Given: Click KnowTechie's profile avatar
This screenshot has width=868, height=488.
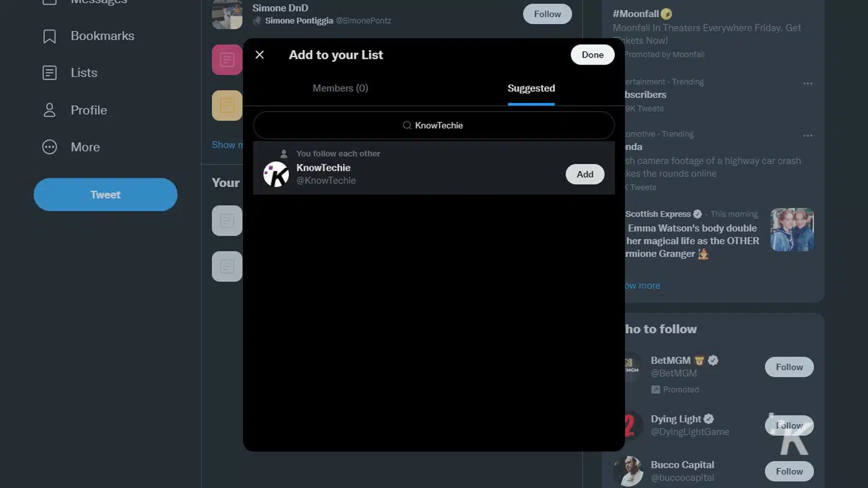Looking at the screenshot, I should coord(276,174).
